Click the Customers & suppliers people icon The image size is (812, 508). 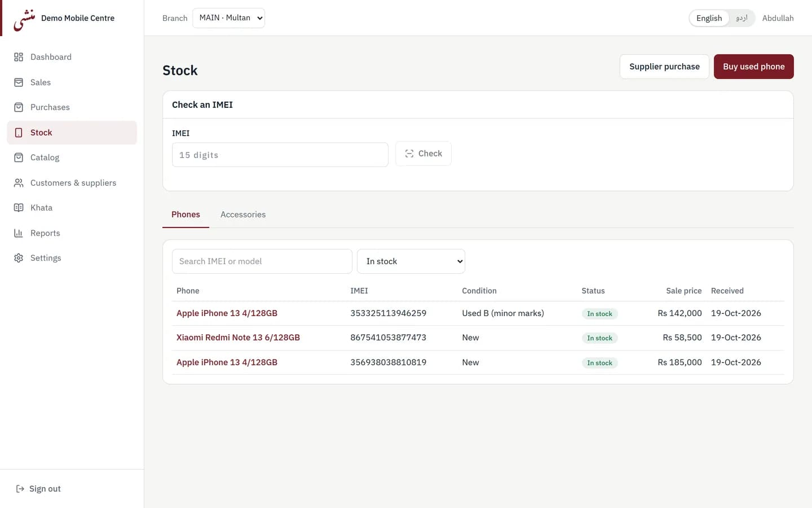[19, 183]
